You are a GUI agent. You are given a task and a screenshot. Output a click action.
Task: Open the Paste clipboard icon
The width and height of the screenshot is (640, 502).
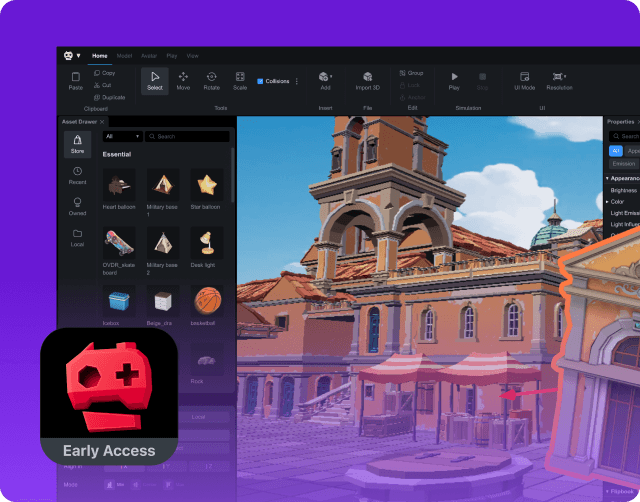(x=76, y=80)
